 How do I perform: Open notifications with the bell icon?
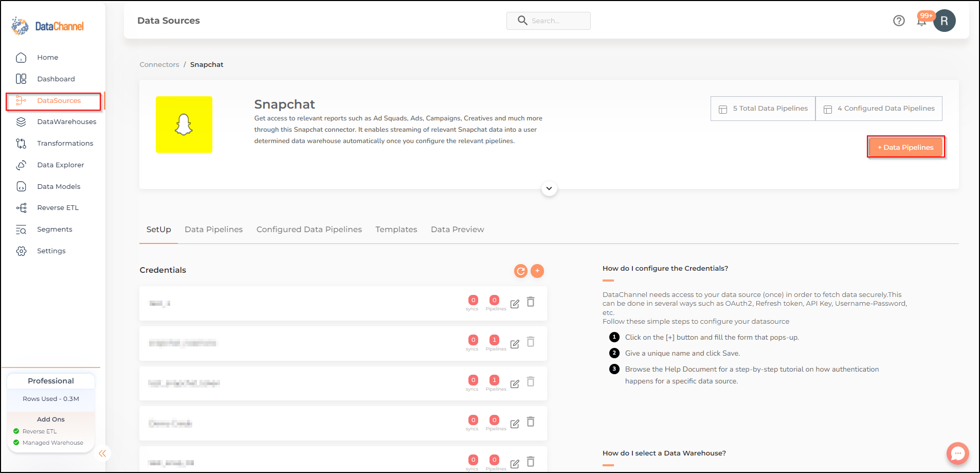(x=921, y=21)
